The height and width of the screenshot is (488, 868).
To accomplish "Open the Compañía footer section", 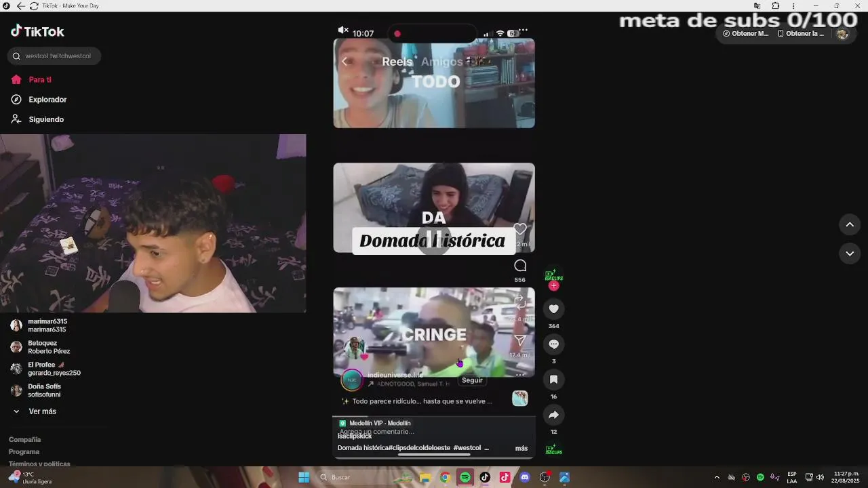I will tap(24, 439).
